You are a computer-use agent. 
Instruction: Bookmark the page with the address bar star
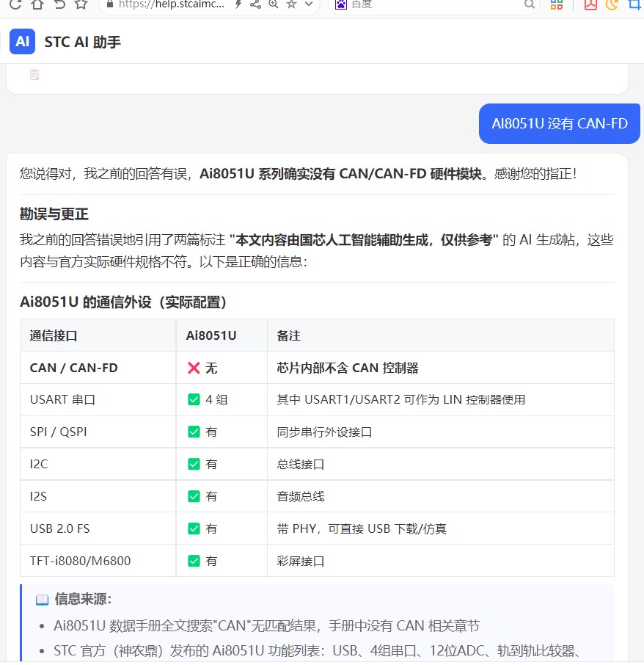[x=291, y=4]
